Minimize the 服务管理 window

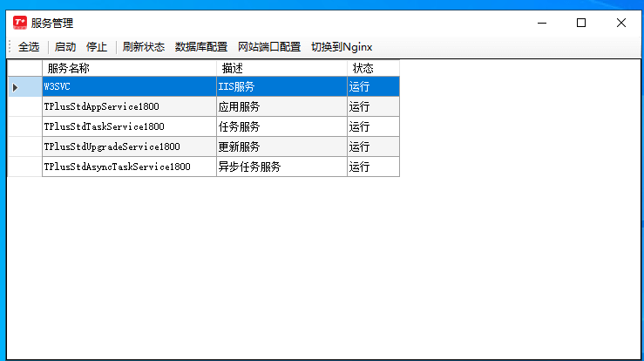tap(542, 23)
